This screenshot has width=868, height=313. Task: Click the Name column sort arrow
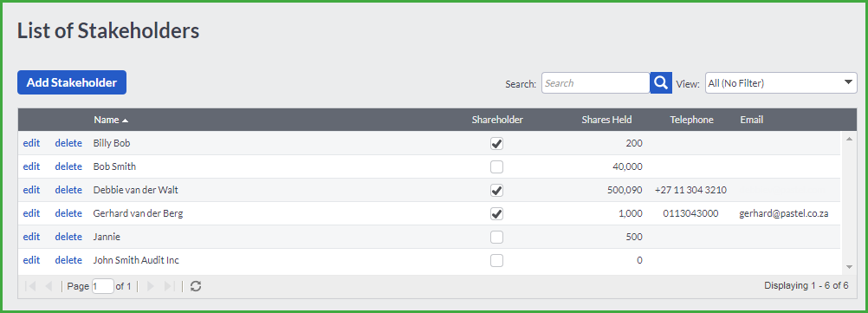(126, 121)
